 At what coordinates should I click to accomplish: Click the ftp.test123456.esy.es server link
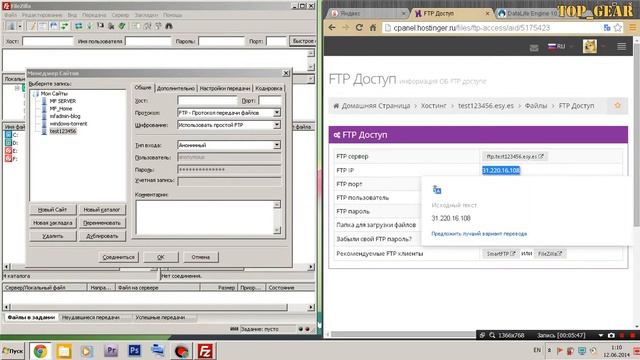pyautogui.click(x=514, y=156)
